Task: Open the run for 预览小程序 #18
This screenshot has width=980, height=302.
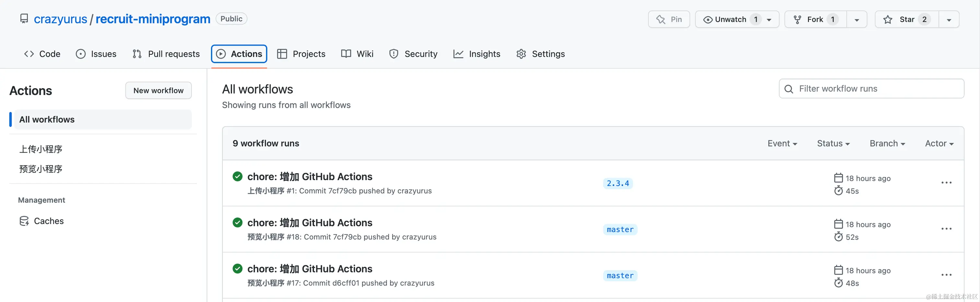Action: (310, 223)
